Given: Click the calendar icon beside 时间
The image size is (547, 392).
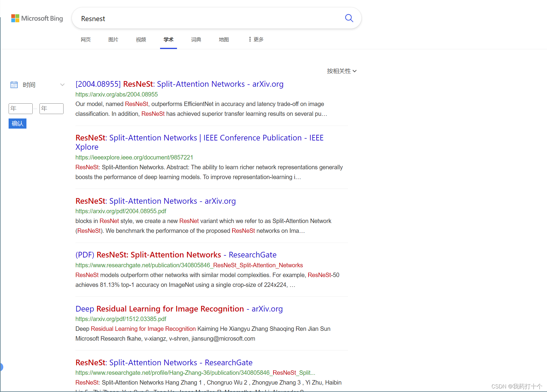Looking at the screenshot, I should 14,85.
